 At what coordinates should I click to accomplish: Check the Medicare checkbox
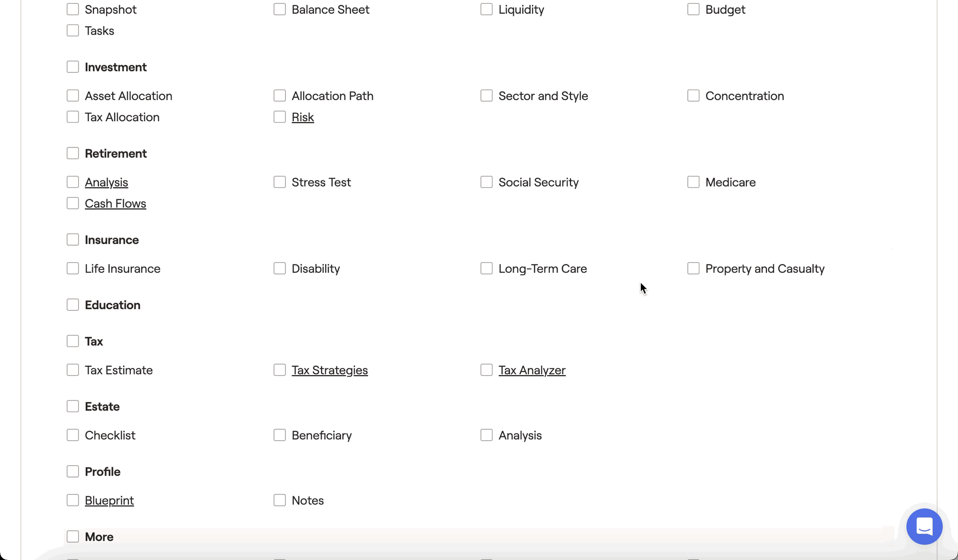tap(694, 182)
